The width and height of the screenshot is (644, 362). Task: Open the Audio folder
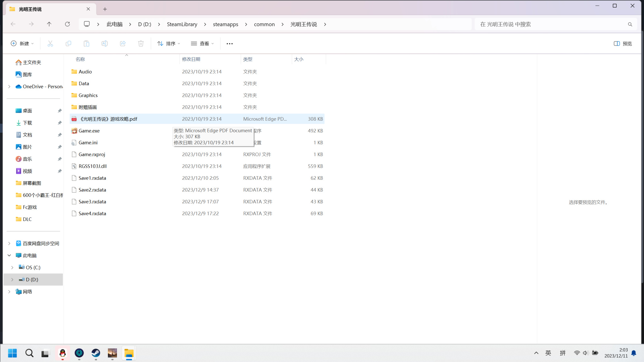point(85,71)
